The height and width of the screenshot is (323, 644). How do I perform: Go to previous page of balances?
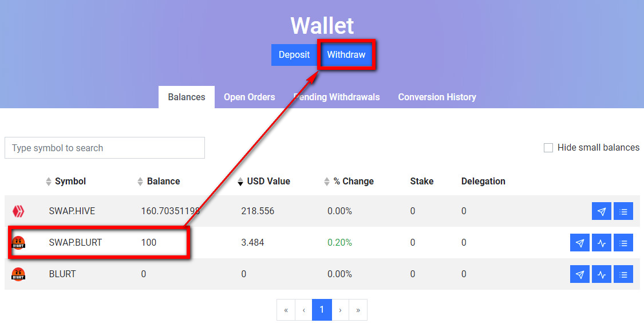point(303,310)
